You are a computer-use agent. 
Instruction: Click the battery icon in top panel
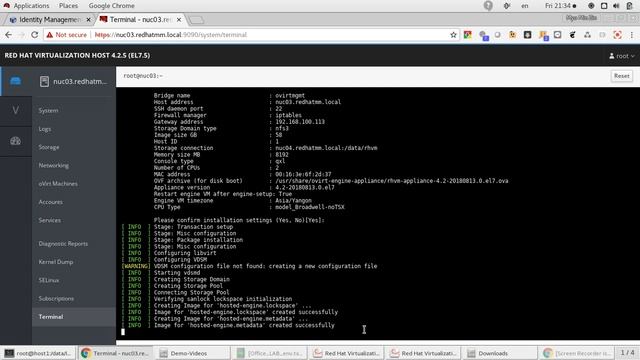click(630, 6)
